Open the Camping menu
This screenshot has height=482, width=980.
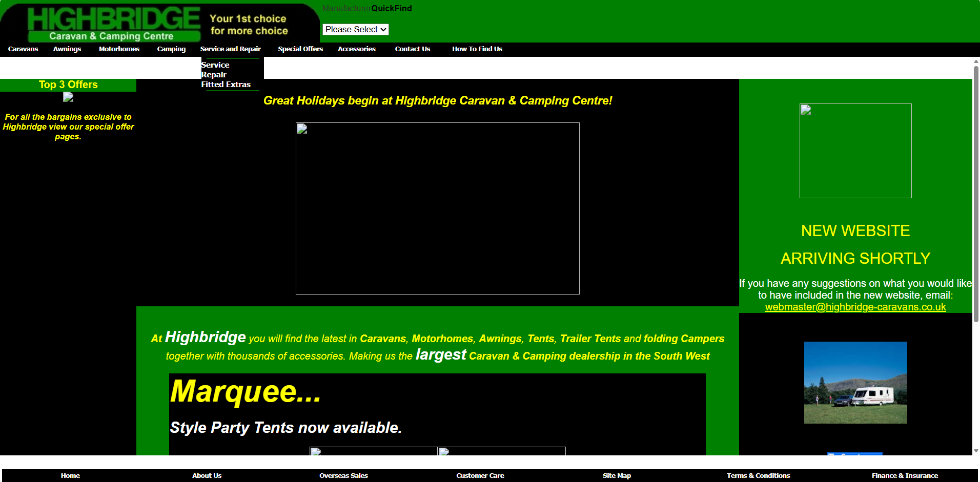171,49
